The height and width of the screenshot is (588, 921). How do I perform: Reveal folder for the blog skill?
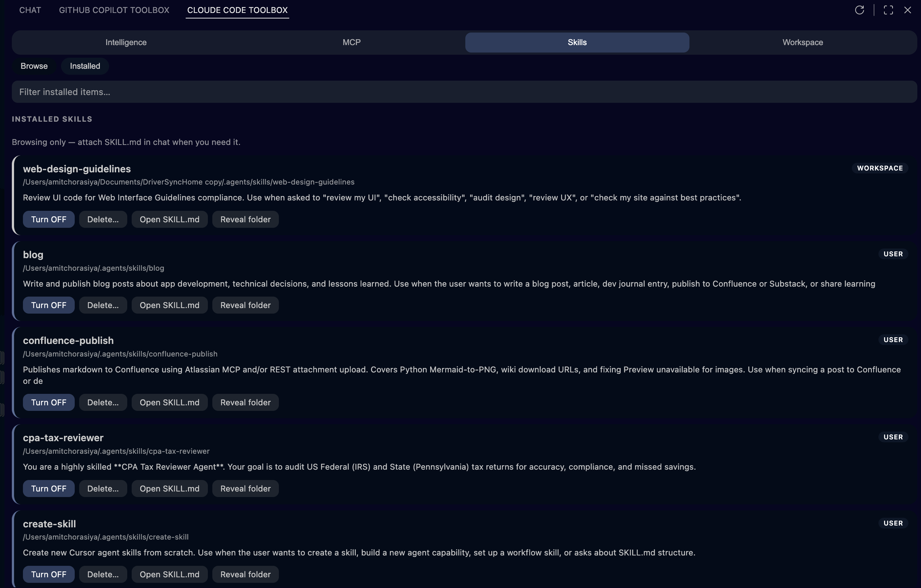point(245,305)
